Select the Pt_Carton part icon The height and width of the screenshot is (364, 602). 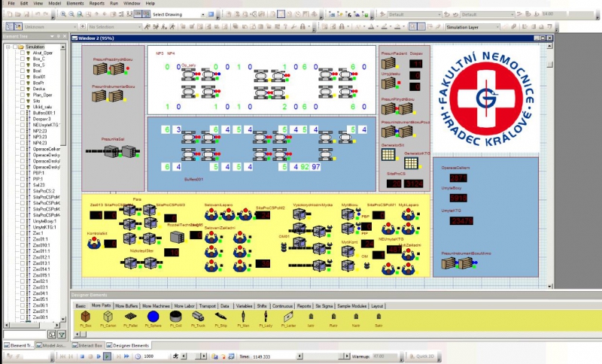[108, 317]
